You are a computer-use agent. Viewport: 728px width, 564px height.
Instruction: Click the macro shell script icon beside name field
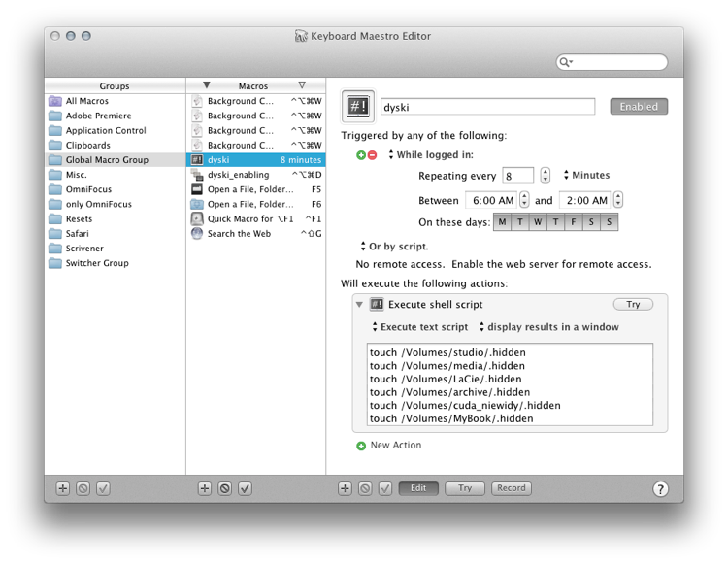point(358,107)
